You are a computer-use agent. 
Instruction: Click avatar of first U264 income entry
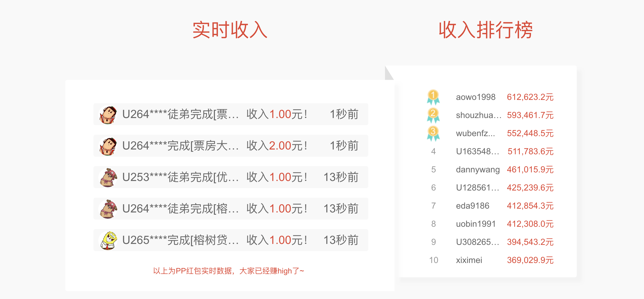click(x=108, y=114)
